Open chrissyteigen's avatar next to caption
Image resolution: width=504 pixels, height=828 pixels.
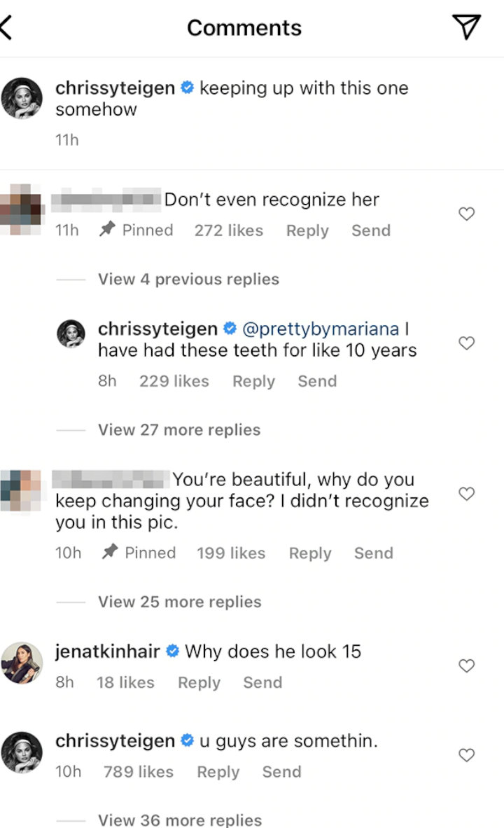pyautogui.click(x=22, y=98)
